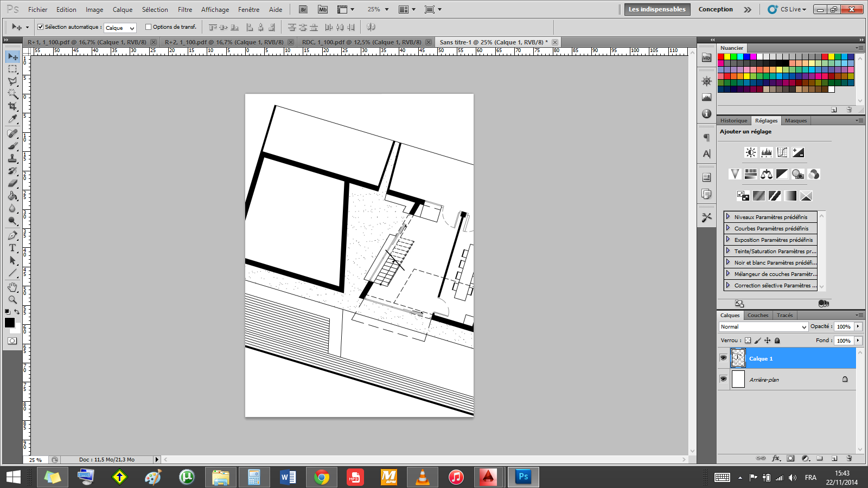Toggle lock all for layer
Image resolution: width=868 pixels, height=488 pixels.
777,341
